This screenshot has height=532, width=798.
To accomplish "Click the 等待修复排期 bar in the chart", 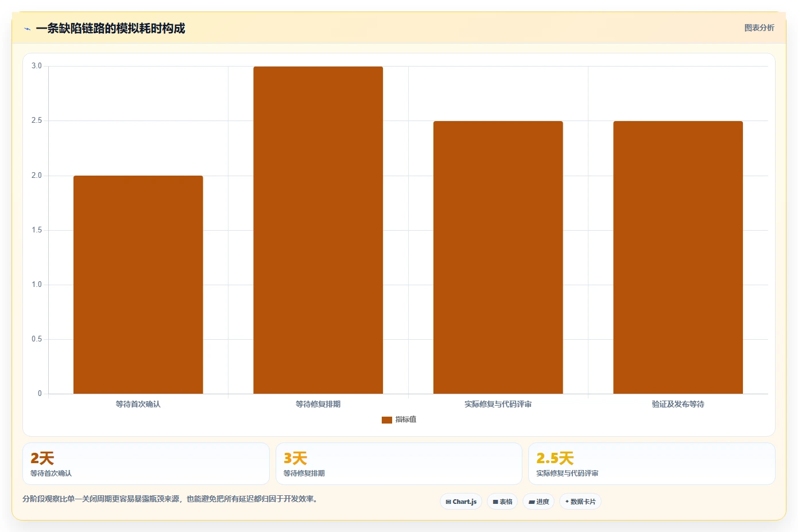I will coord(318,230).
